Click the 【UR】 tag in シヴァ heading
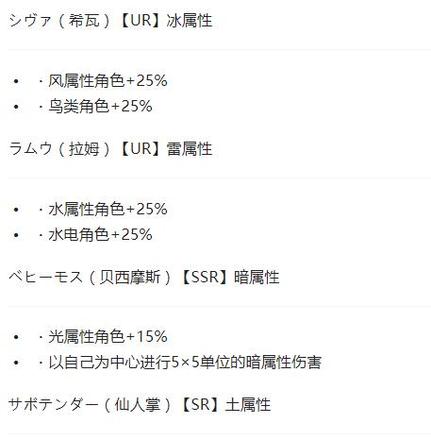This screenshot has width=431, height=440. click(x=140, y=20)
